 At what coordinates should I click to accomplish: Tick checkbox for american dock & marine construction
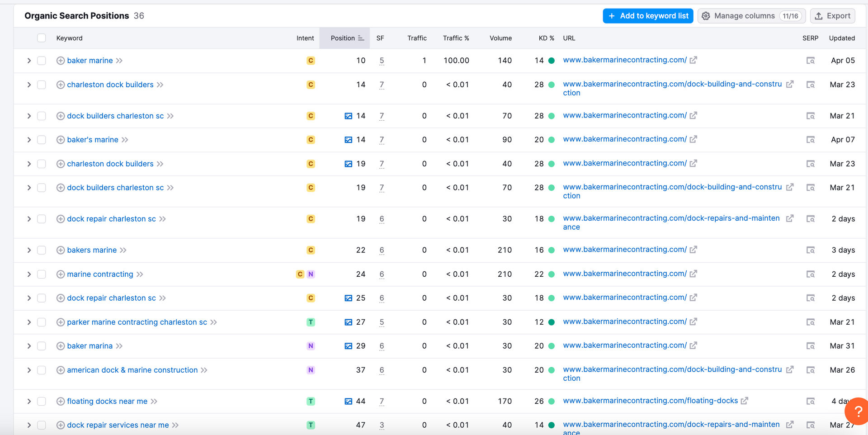42,370
